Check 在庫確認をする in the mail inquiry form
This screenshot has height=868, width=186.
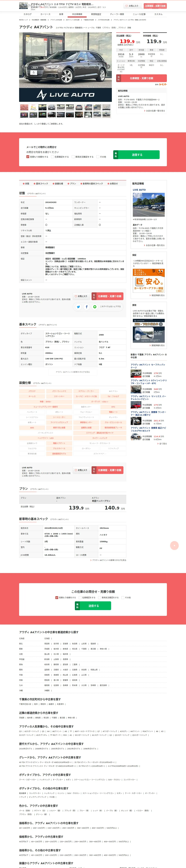52,157
